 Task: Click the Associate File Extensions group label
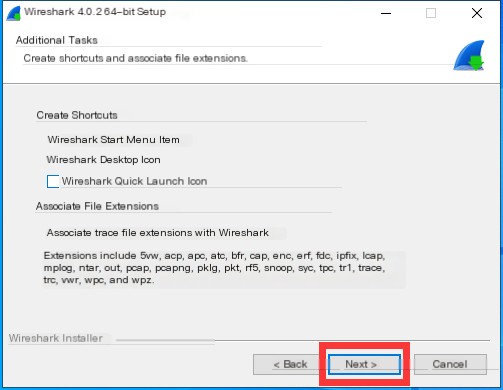tap(97, 206)
